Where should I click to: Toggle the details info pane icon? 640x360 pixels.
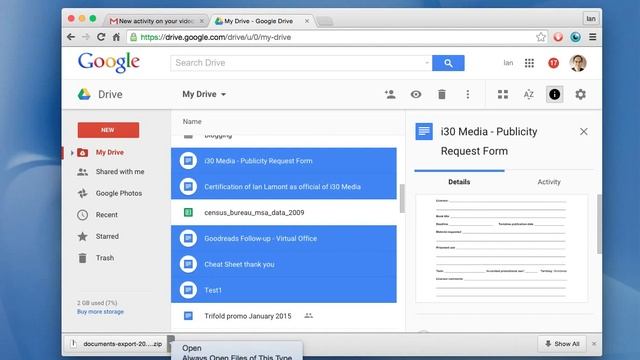554,94
